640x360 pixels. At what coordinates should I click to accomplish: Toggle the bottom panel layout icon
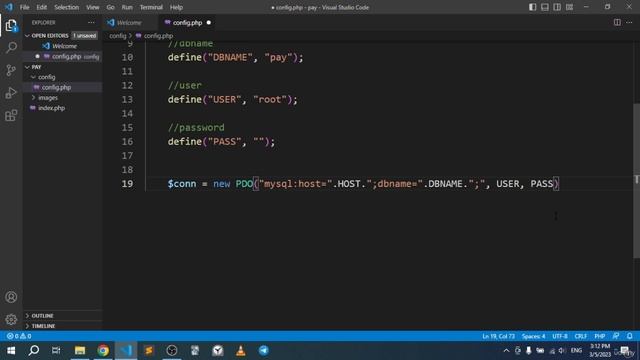coord(545,7)
